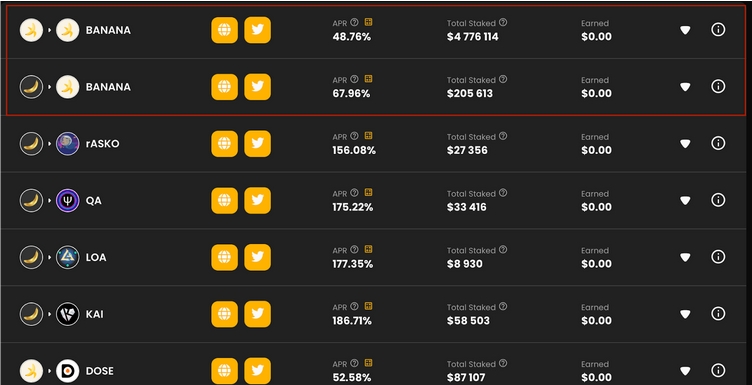Open the Twitter link for QA pool
752x385 pixels.
click(x=258, y=200)
